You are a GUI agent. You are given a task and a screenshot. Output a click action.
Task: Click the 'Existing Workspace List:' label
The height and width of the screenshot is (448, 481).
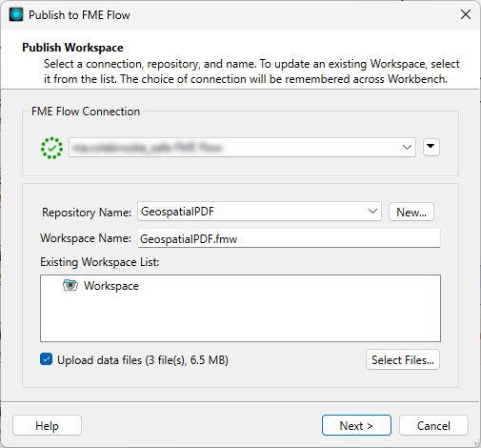(100, 262)
